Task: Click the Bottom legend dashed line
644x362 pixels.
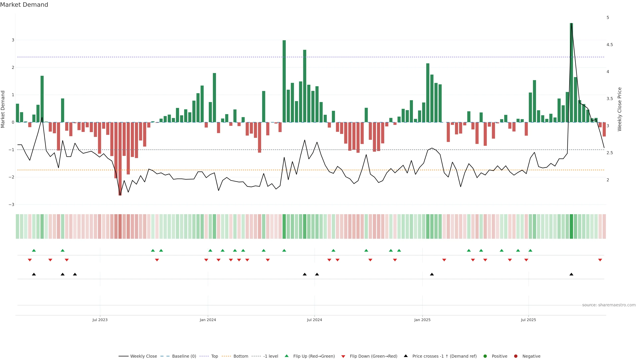Action: pos(226,356)
